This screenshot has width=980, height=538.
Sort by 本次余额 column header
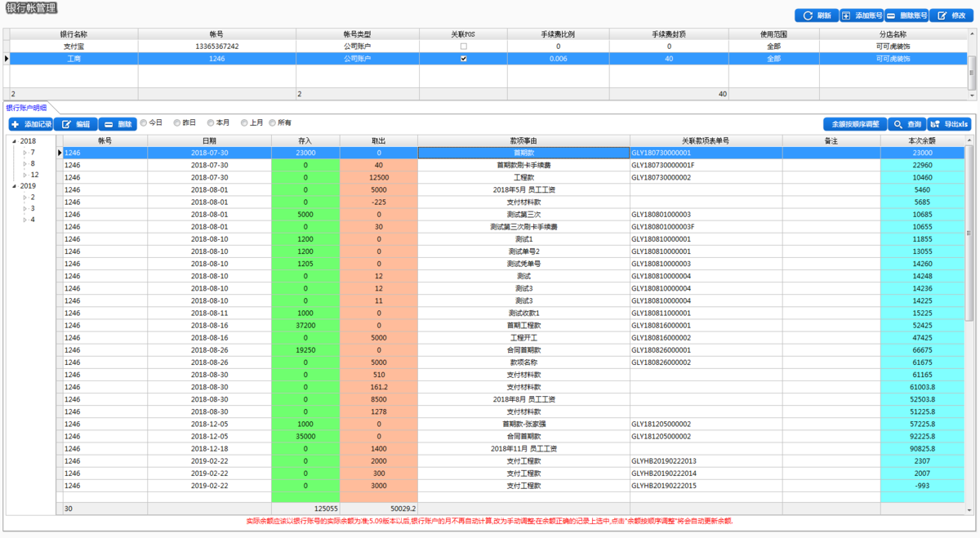point(922,140)
